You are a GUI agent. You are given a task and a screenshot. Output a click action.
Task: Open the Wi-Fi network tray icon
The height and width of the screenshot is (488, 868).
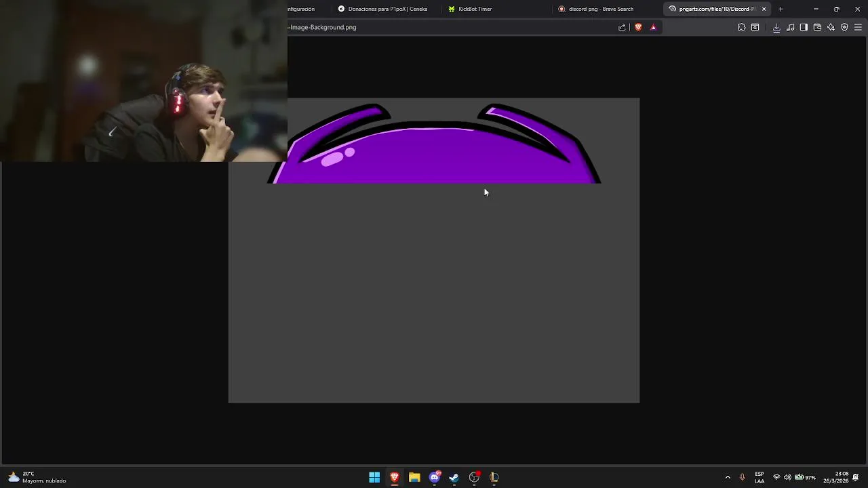pos(776,477)
